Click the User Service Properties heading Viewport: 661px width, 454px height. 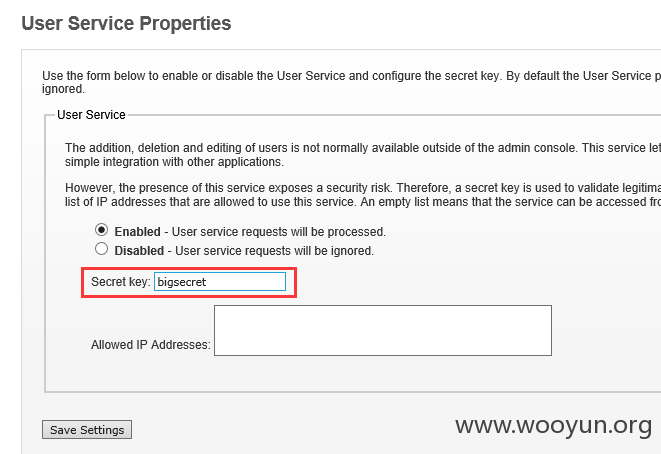tap(126, 23)
